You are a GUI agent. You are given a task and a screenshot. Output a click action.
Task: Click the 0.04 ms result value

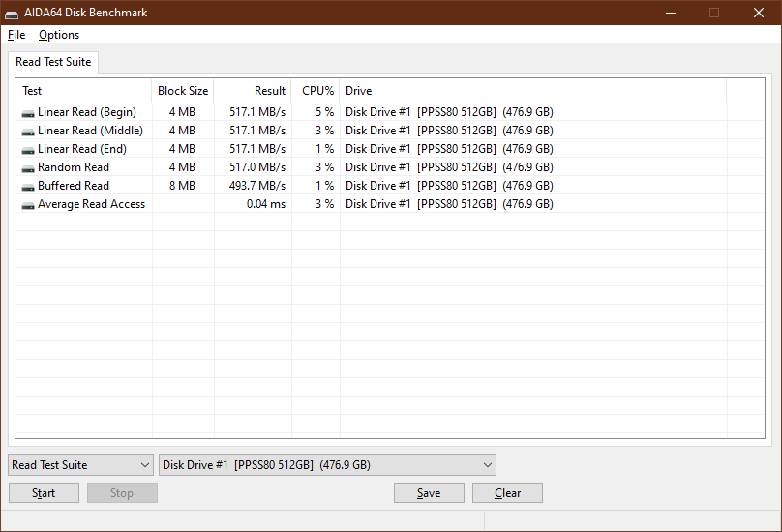pyautogui.click(x=266, y=204)
